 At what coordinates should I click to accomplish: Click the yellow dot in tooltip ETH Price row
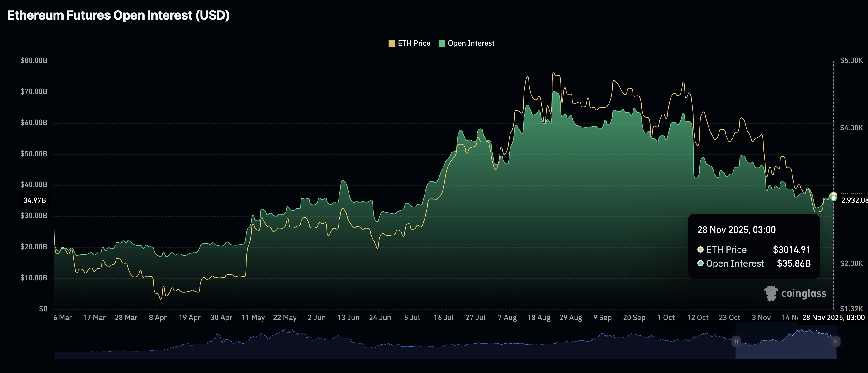coord(700,249)
